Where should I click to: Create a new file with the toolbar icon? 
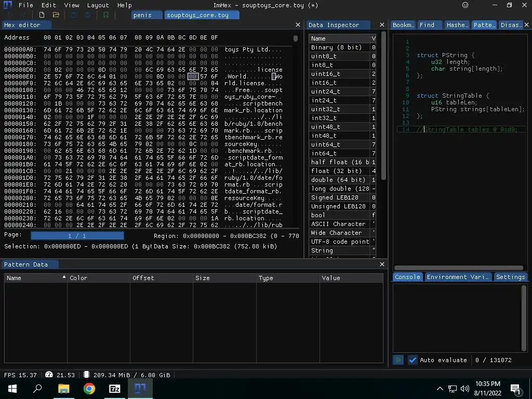[42, 15]
